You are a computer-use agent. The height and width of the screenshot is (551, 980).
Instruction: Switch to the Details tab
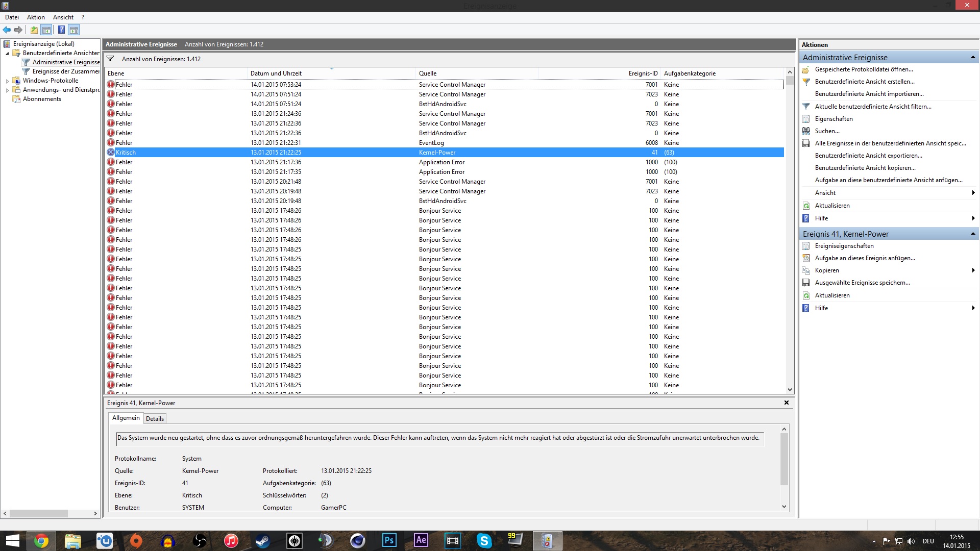click(x=155, y=419)
